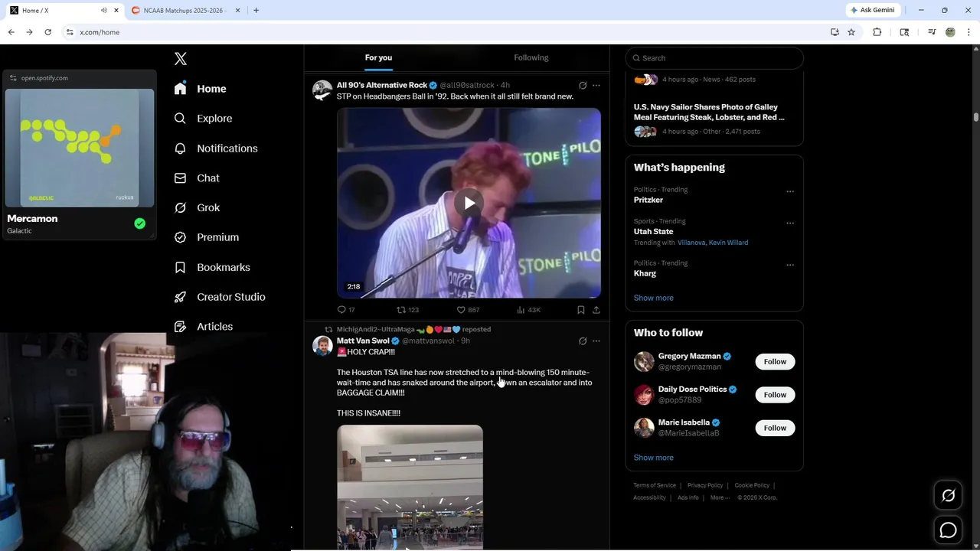Open the Utah State trending topic
The height and width of the screenshot is (551, 980).
[x=653, y=232]
